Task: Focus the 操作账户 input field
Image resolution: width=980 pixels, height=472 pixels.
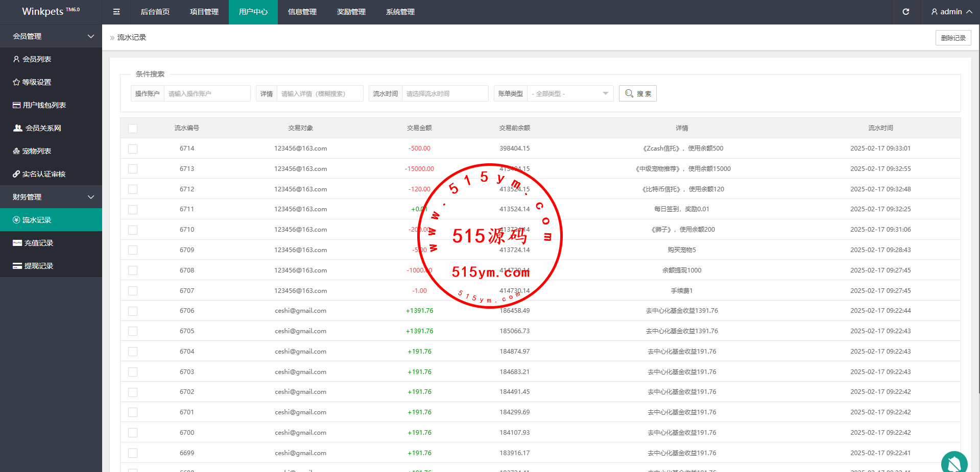Action: 207,93
